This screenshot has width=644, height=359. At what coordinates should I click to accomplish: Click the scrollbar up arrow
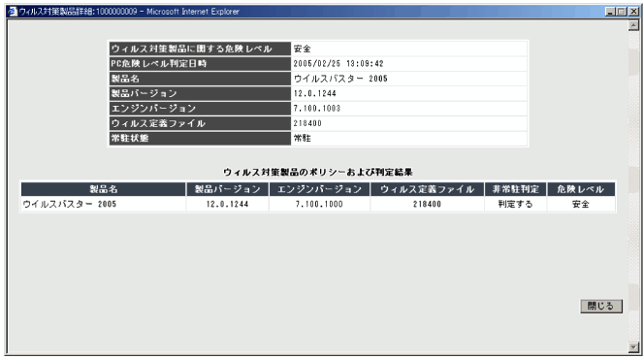point(633,25)
